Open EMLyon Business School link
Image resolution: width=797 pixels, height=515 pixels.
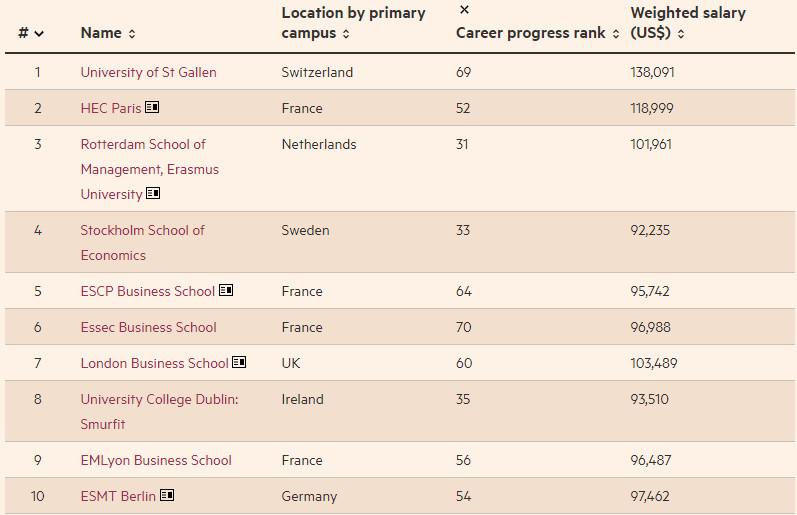[x=156, y=460]
